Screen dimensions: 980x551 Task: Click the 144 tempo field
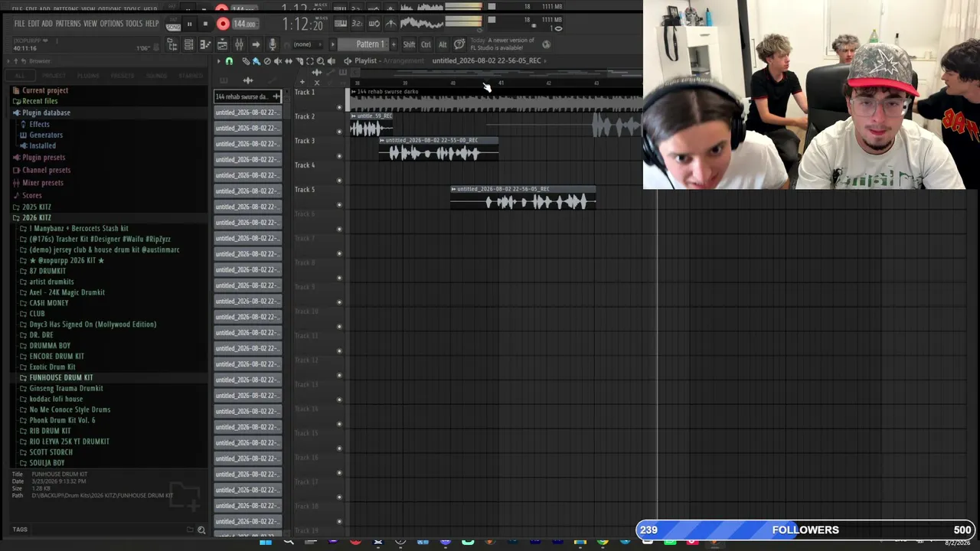pos(244,24)
